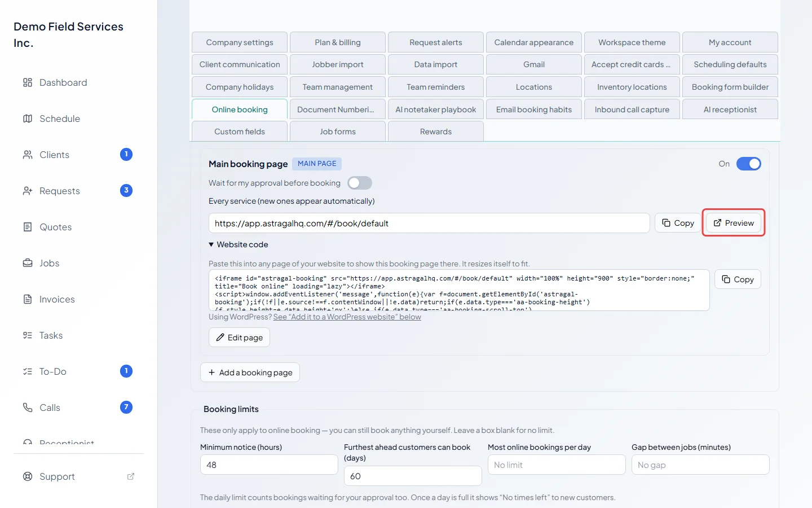Open the AI receptionist tab
This screenshot has height=508, width=812.
[x=730, y=110]
